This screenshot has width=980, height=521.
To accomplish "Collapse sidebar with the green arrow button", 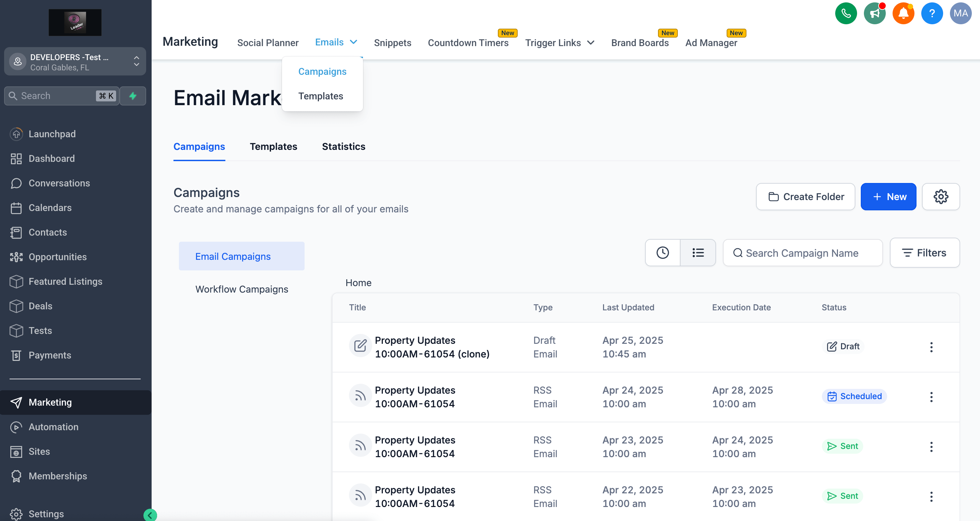I will point(150,515).
